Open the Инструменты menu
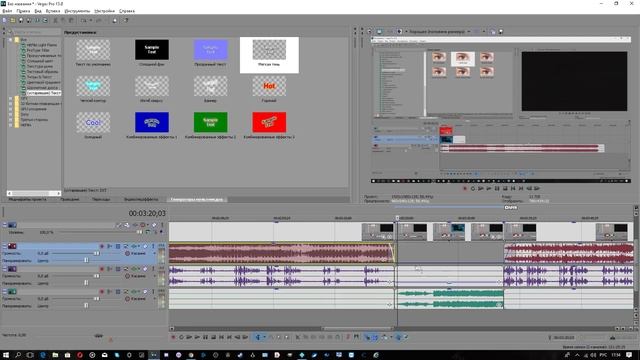This screenshot has height=360, width=640. pyautogui.click(x=77, y=11)
